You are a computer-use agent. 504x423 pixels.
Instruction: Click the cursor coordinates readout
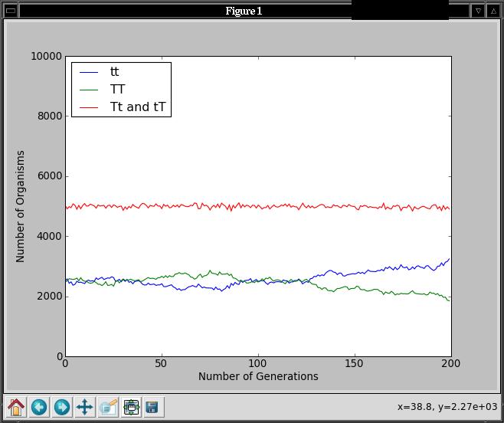coord(447,407)
